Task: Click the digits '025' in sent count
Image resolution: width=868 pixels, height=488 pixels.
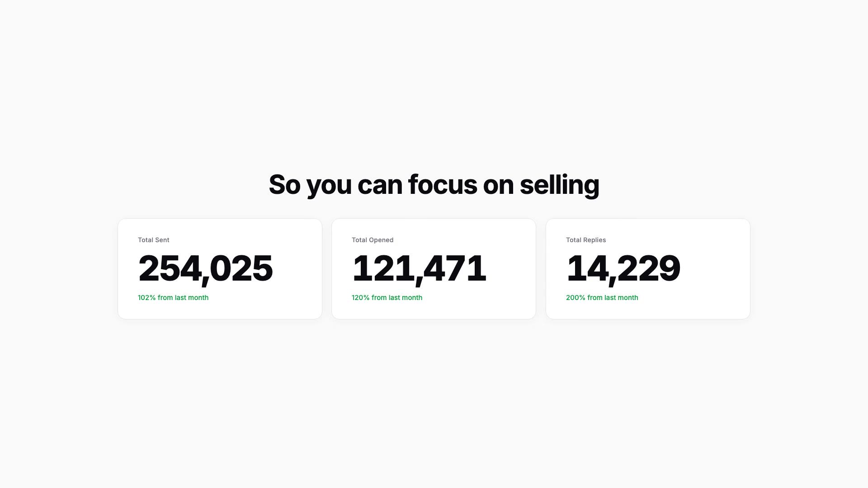Action: [x=241, y=268]
